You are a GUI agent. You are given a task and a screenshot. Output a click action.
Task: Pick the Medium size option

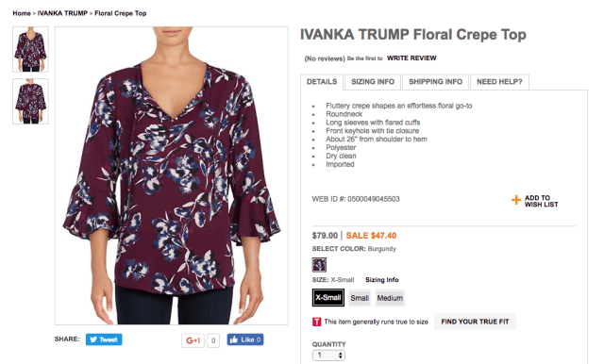coord(390,298)
